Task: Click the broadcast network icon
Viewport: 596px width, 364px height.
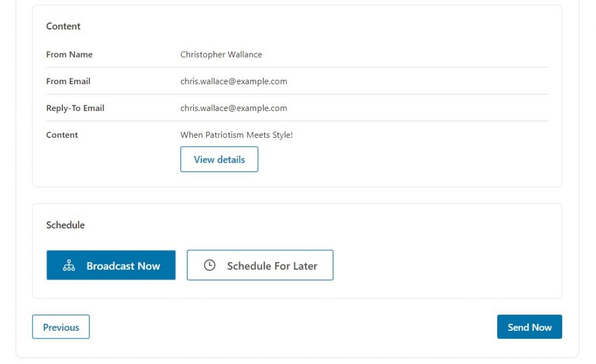Action: click(69, 265)
